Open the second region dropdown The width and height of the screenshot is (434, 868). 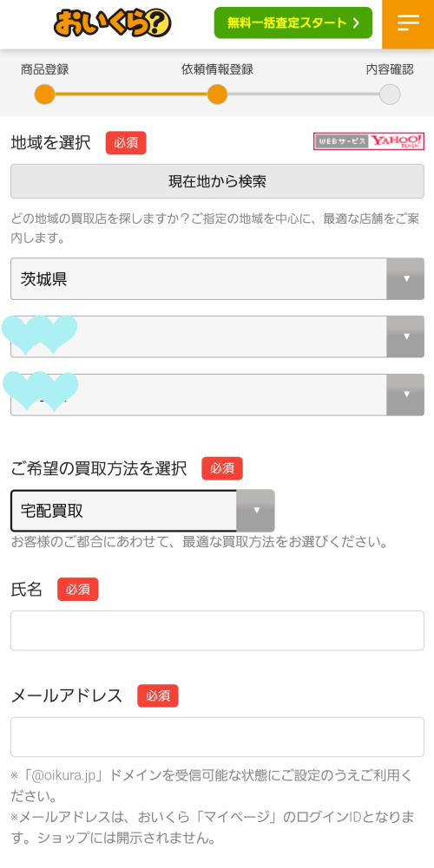217,336
